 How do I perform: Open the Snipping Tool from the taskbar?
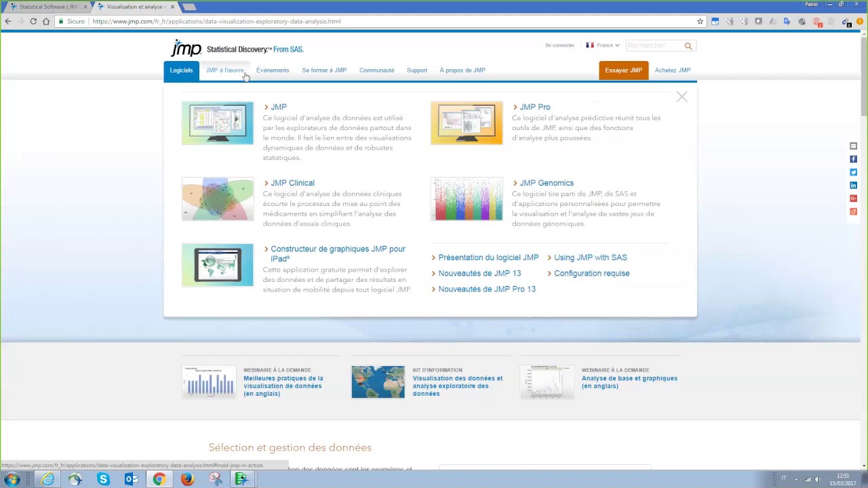click(216, 479)
